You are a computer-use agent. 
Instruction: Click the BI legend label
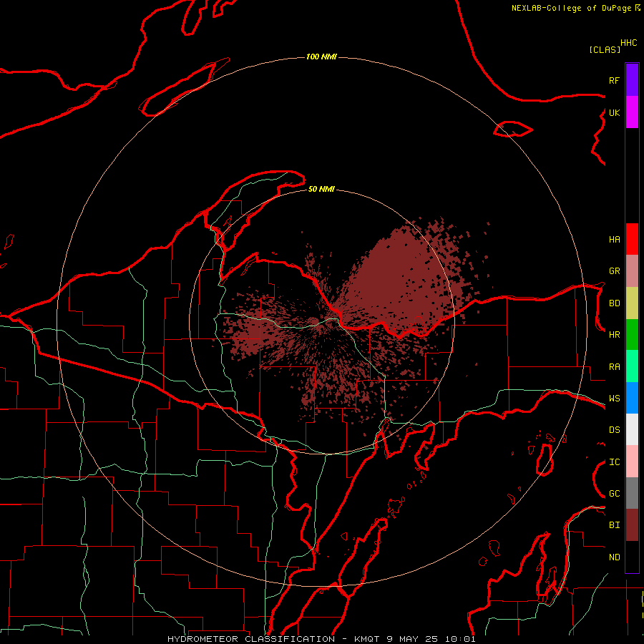pyautogui.click(x=614, y=525)
